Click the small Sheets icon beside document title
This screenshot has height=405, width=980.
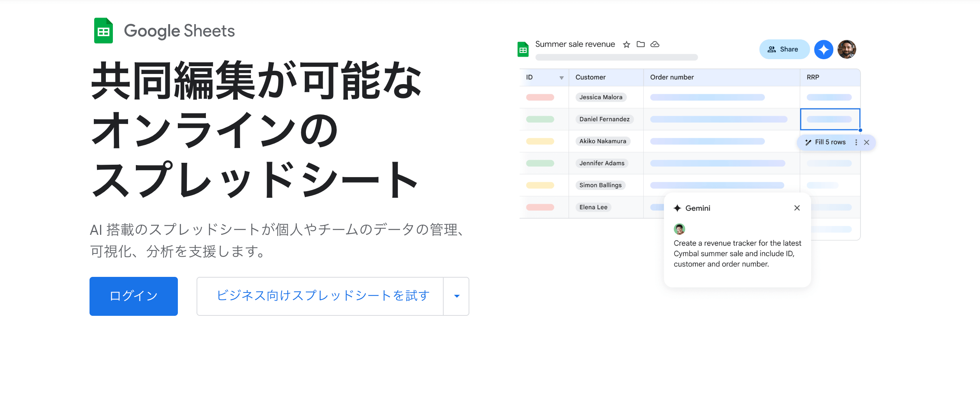[x=523, y=49]
